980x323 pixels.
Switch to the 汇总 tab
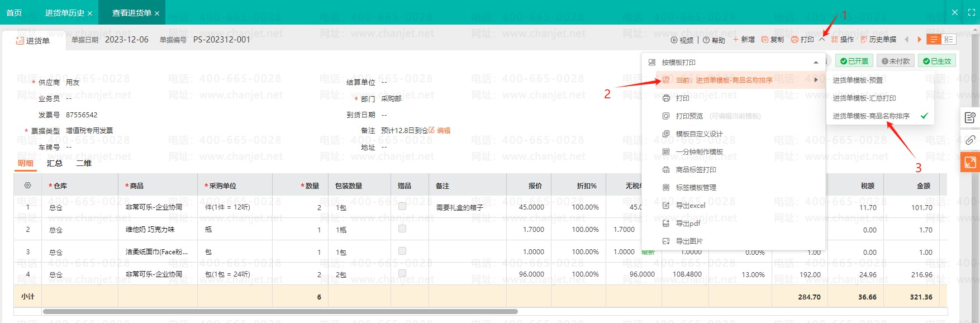55,163
